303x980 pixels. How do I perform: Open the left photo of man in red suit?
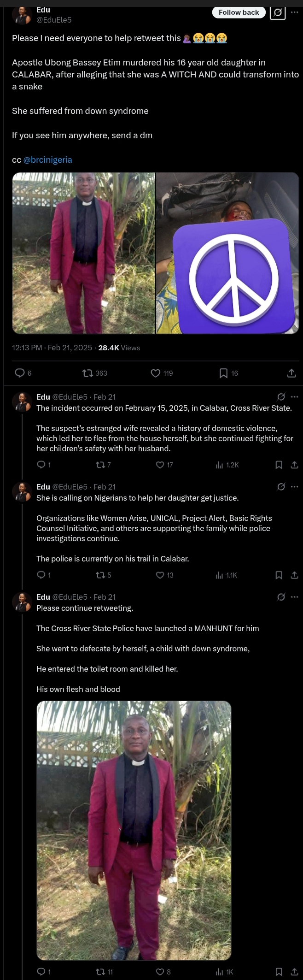(83, 253)
